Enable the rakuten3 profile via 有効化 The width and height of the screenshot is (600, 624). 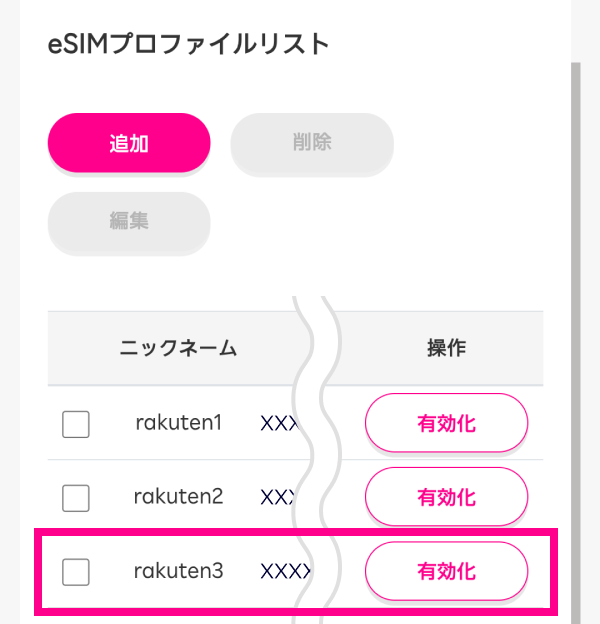[446, 572]
